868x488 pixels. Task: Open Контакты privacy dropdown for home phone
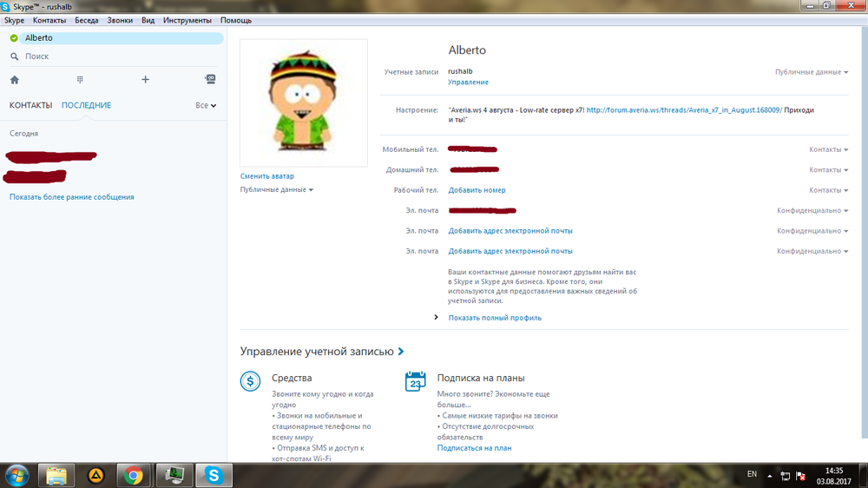click(x=828, y=170)
